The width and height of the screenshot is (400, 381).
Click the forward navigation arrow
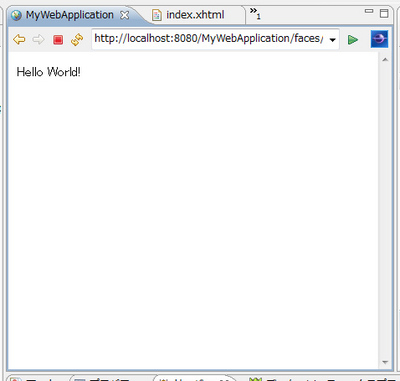coord(38,39)
